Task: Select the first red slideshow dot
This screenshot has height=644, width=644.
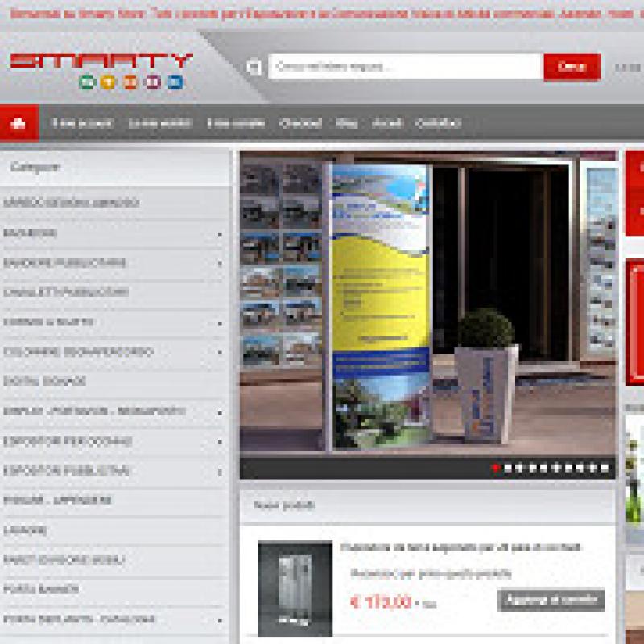Action: click(x=497, y=468)
